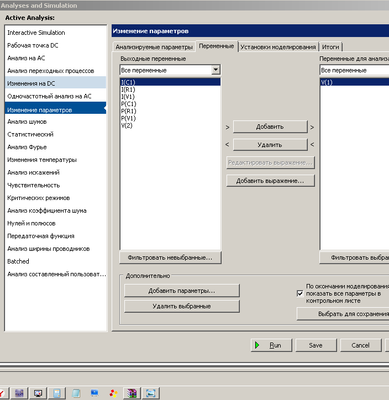Choose Анализ шумов analysis

point(56,122)
